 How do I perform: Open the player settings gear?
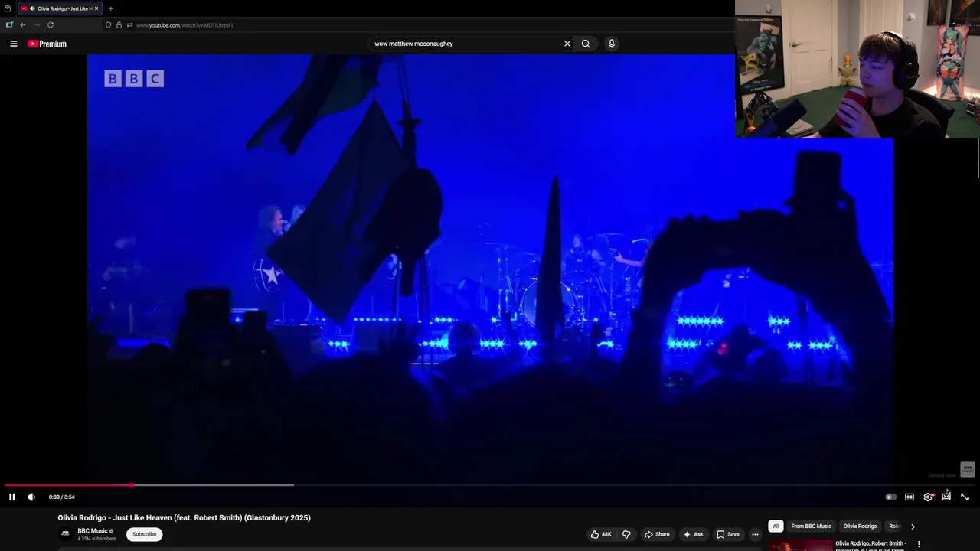click(928, 497)
